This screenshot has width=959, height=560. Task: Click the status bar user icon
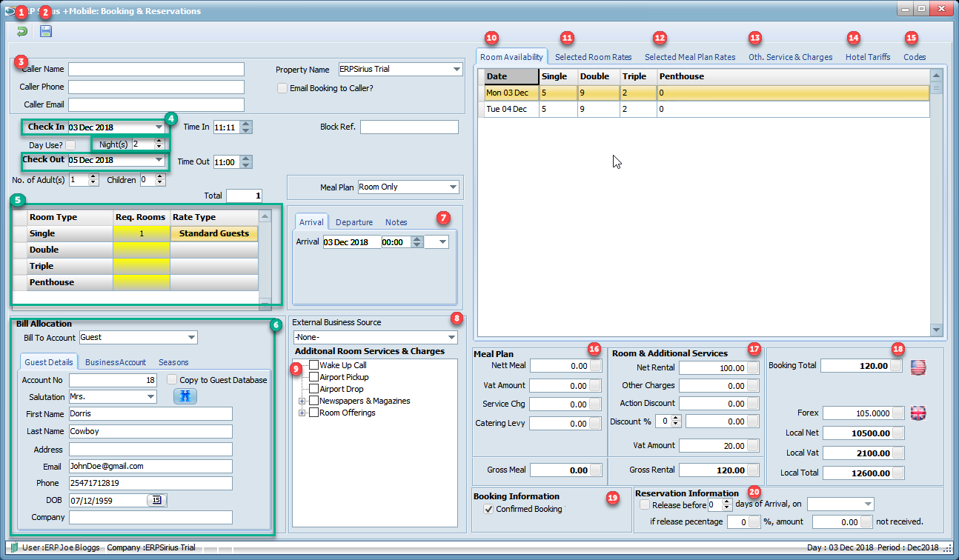pos(14,547)
